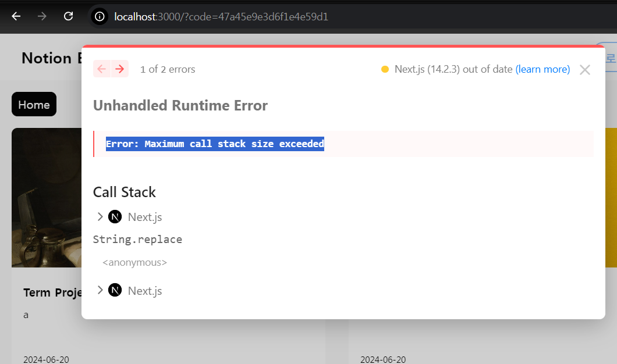This screenshot has width=617, height=364.
Task: Go forward with the browser forward arrow
Action: (x=42, y=16)
